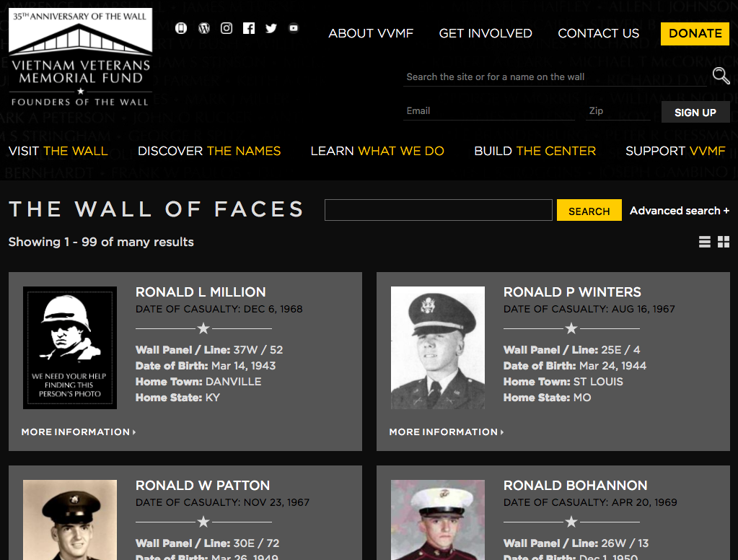The width and height of the screenshot is (738, 560).
Task: Open the Contact Us menu item
Action: 599,33
